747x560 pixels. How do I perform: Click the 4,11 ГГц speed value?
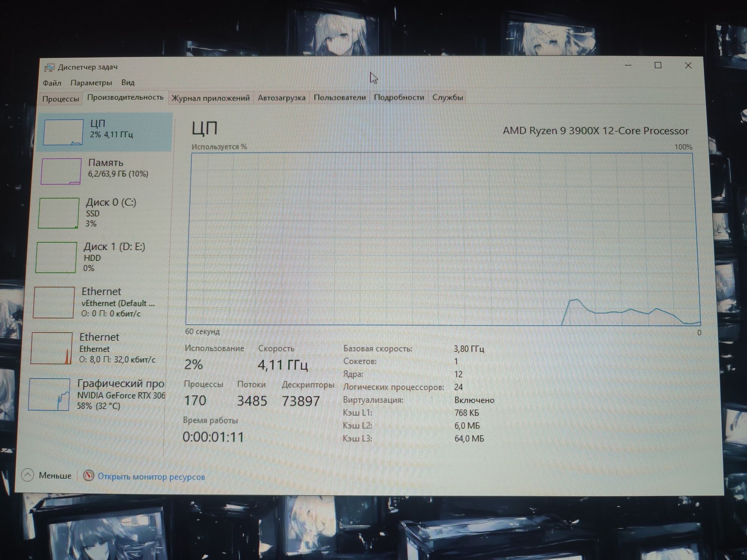pos(283,365)
